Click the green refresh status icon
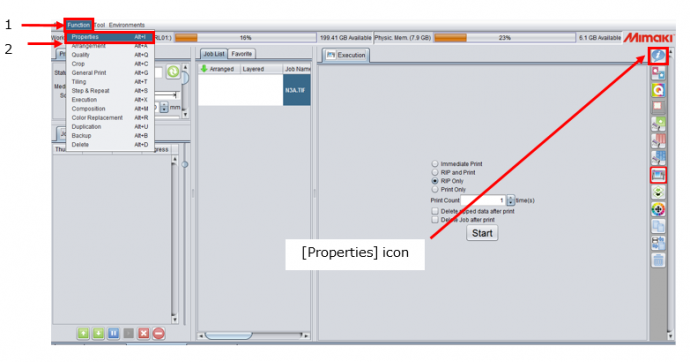Image resolution: width=690 pixels, height=362 pixels. click(173, 72)
